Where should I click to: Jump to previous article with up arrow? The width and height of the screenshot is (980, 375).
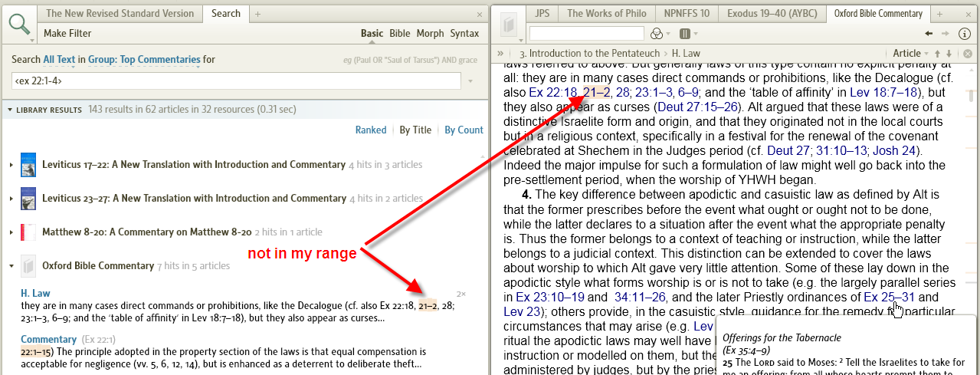(936, 54)
